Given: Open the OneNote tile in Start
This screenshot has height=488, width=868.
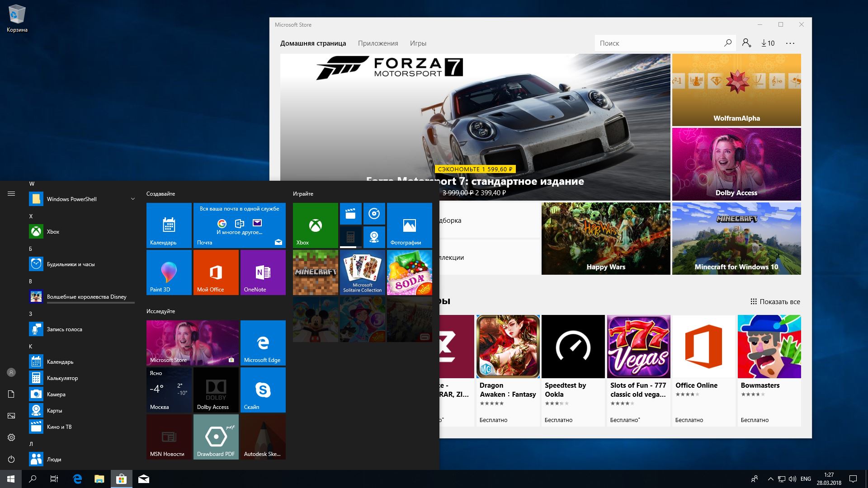Looking at the screenshot, I should pos(263,272).
